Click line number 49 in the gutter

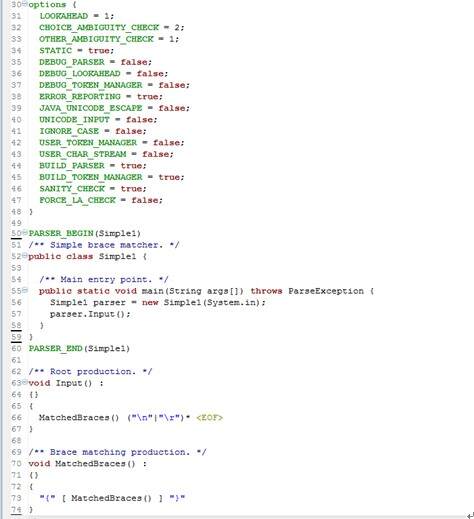16,223
